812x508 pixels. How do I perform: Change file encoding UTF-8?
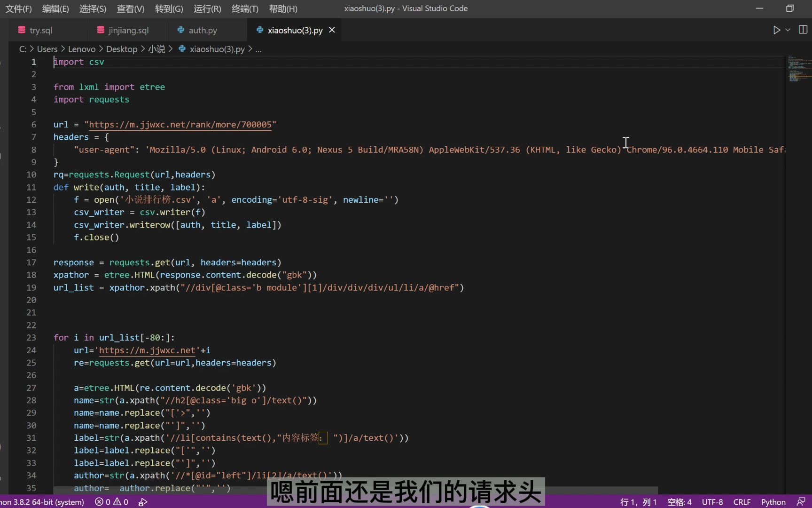[712, 502]
